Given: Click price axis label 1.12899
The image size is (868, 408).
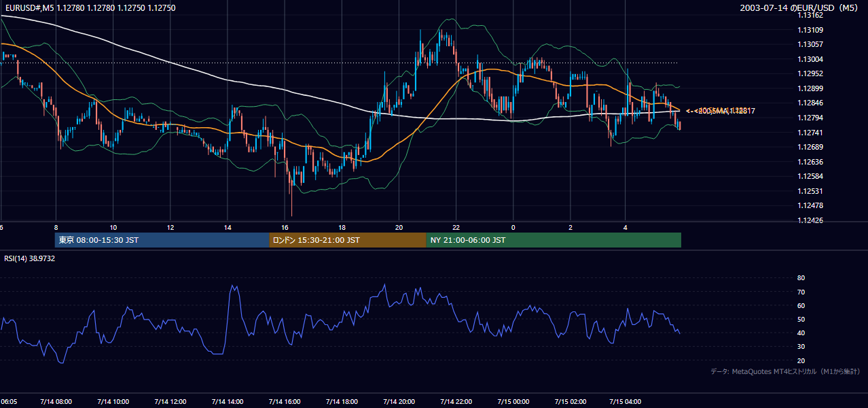Looking at the screenshot, I should tap(811, 88).
